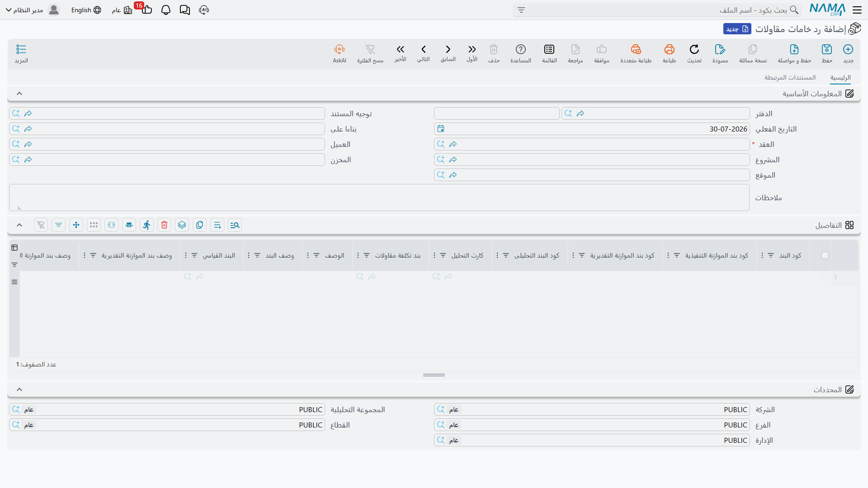868x488 pixels.
Task: Toggle the checkbox of row 1
Action: click(825, 277)
